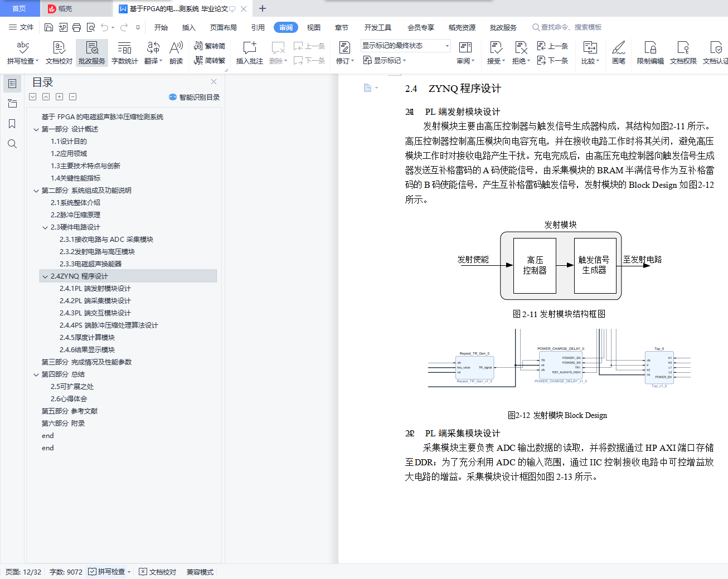Switch to the 视图 ribbon tab
This screenshot has height=579, width=728.
tap(314, 27)
